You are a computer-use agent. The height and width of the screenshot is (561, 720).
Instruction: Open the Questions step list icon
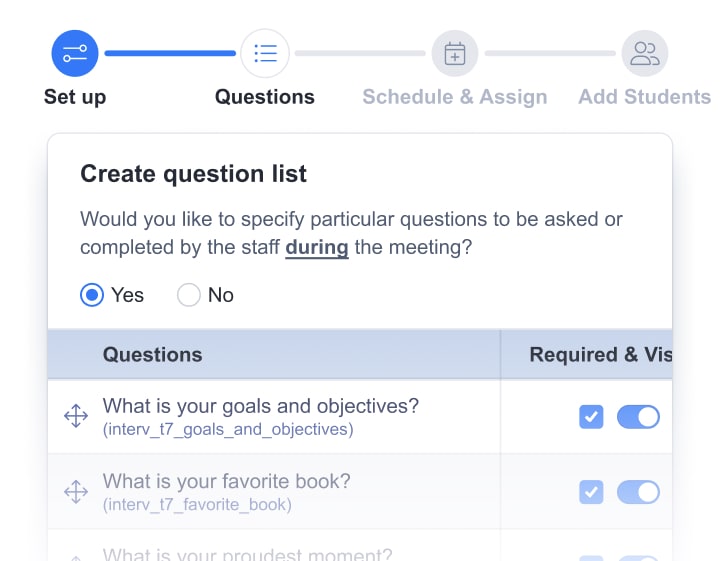click(265, 53)
